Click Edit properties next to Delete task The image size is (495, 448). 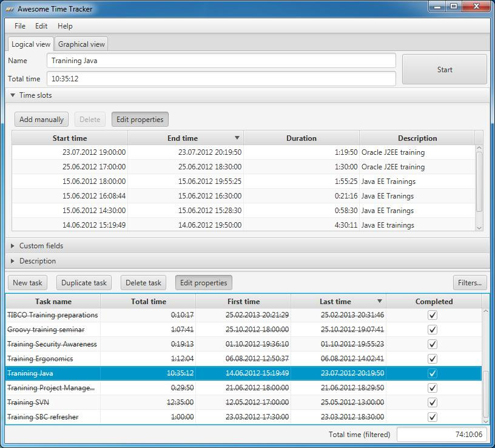point(204,283)
